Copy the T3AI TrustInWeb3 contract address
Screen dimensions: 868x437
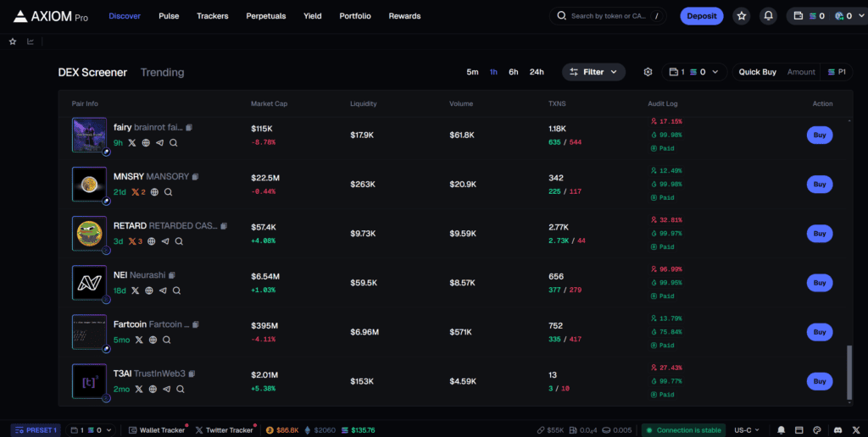[192, 373]
